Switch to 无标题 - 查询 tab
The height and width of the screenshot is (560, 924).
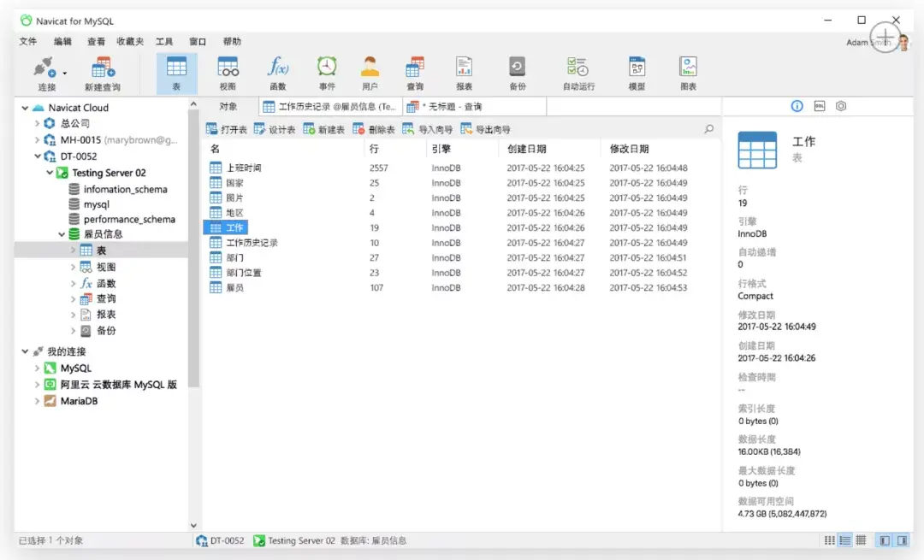(x=475, y=107)
